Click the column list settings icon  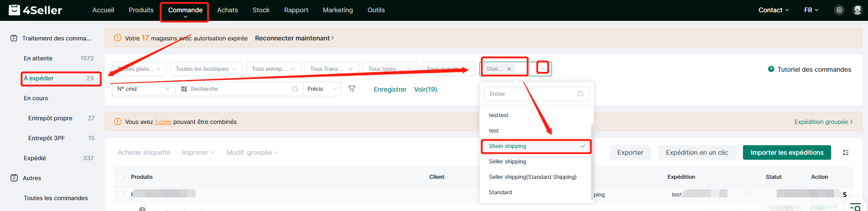coord(846,152)
